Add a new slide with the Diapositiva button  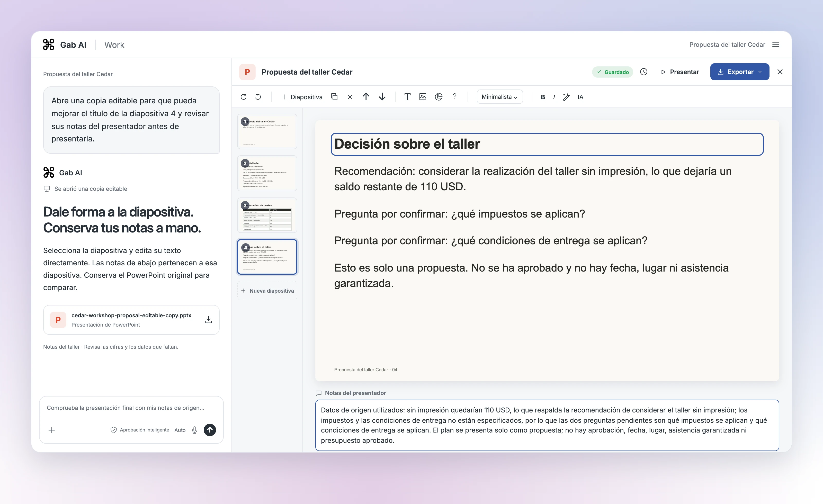(302, 97)
